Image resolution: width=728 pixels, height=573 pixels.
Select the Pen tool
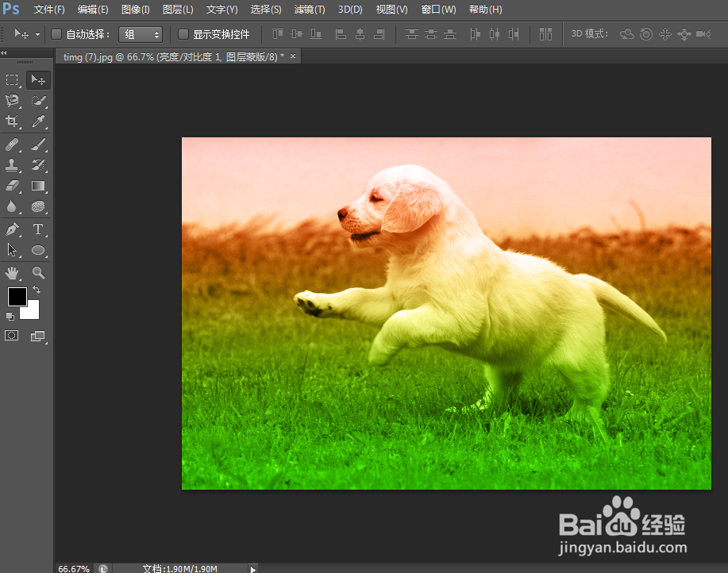tap(12, 229)
